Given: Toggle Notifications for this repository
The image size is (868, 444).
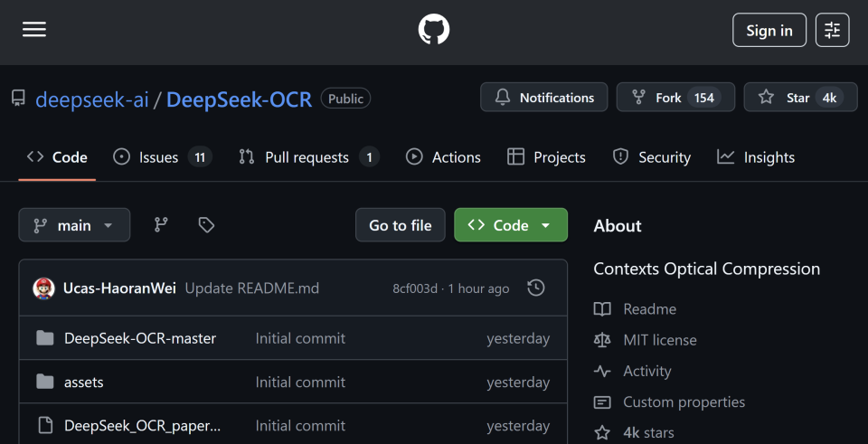Looking at the screenshot, I should click(544, 98).
